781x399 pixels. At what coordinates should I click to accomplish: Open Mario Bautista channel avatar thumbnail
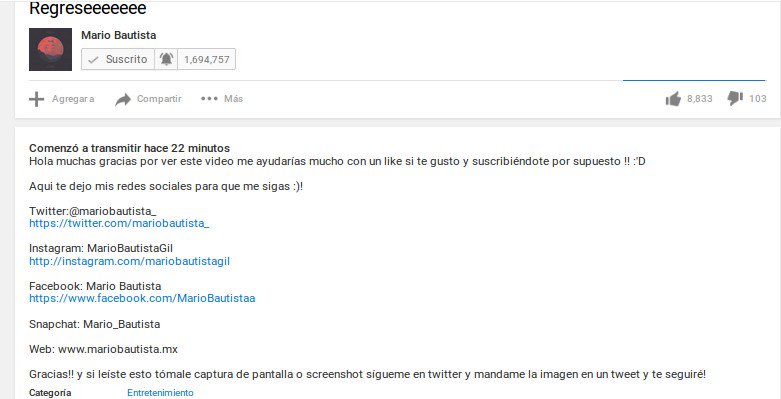pos(50,49)
